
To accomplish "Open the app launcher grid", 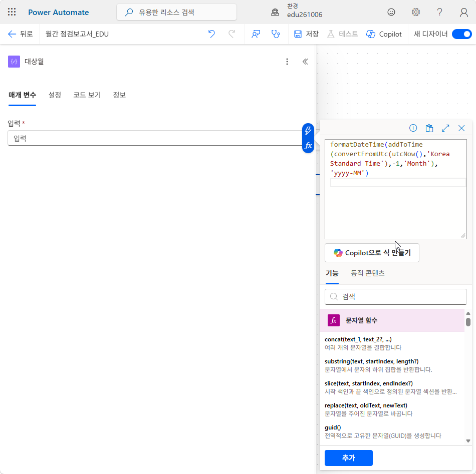I will click(x=12, y=12).
